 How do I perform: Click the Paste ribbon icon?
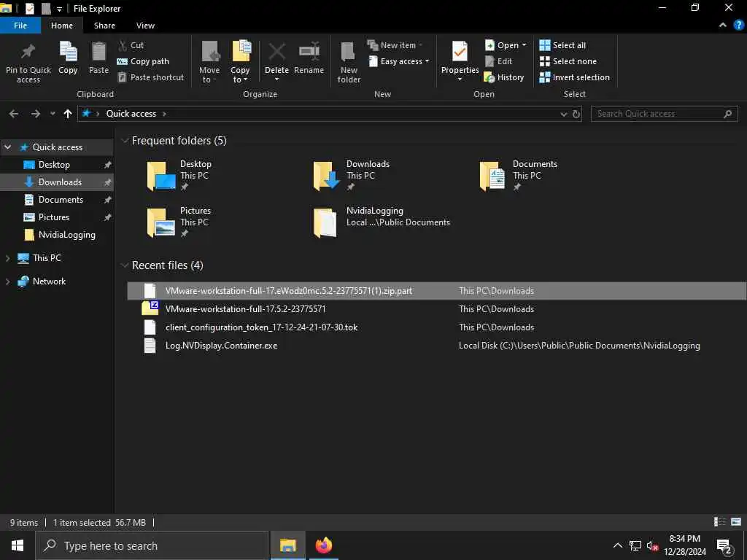tap(98, 52)
